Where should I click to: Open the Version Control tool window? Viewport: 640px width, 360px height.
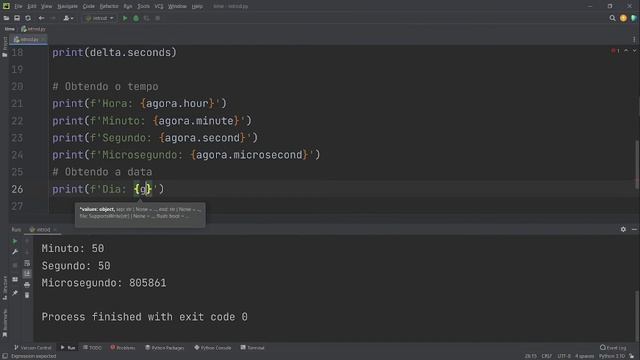coord(33,348)
